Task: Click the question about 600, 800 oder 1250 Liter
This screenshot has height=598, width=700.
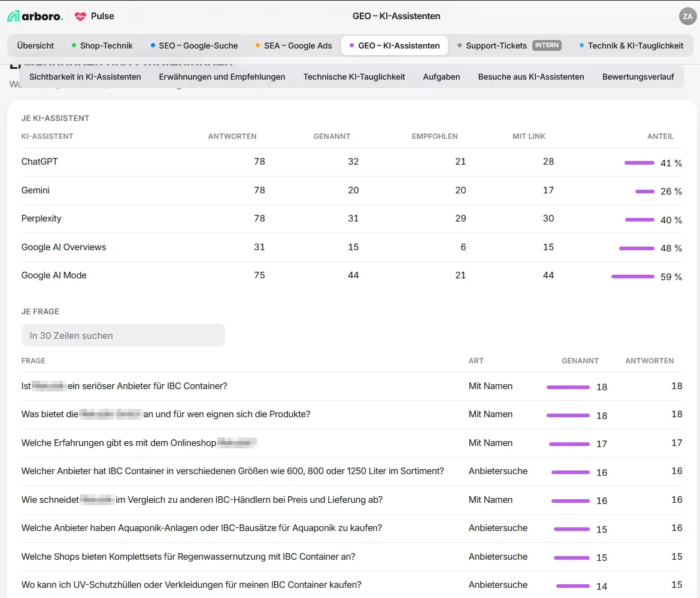Action: [x=232, y=471]
